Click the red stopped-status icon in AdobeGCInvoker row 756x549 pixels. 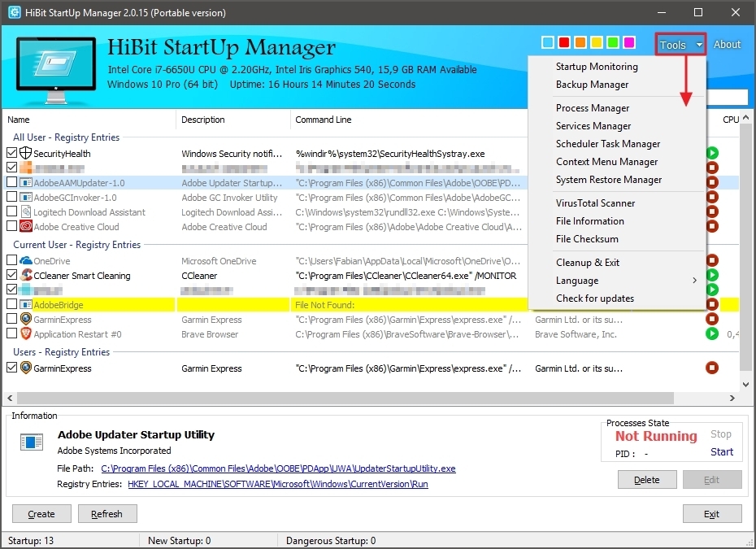[712, 197]
